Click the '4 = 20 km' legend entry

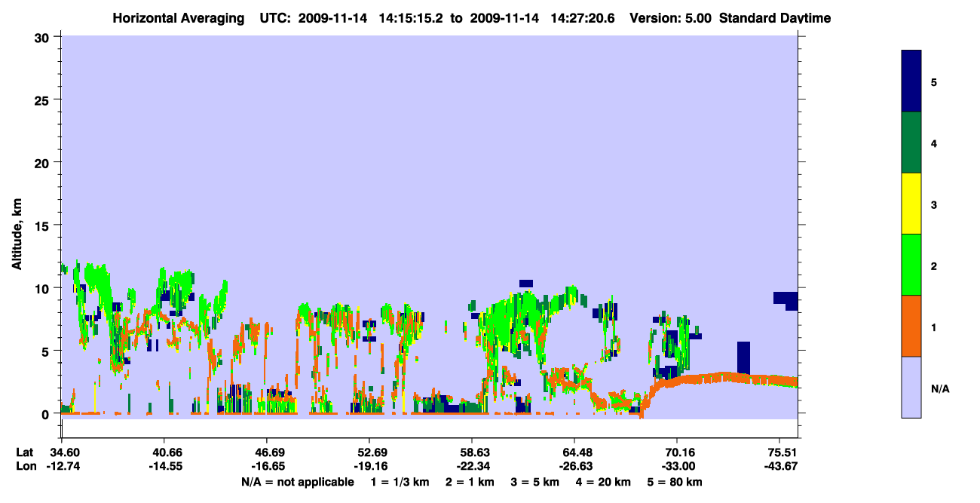[x=605, y=482]
